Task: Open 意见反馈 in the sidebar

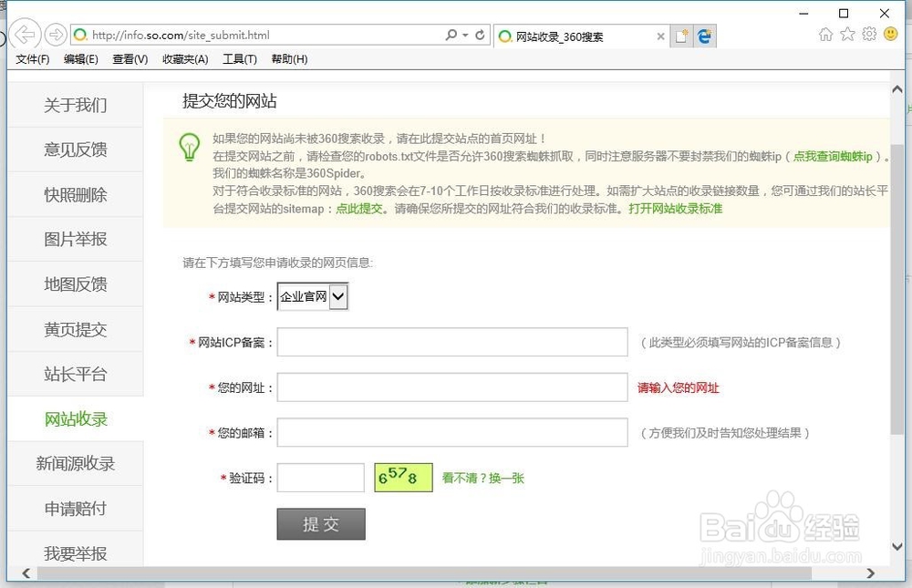Action: coord(76,150)
